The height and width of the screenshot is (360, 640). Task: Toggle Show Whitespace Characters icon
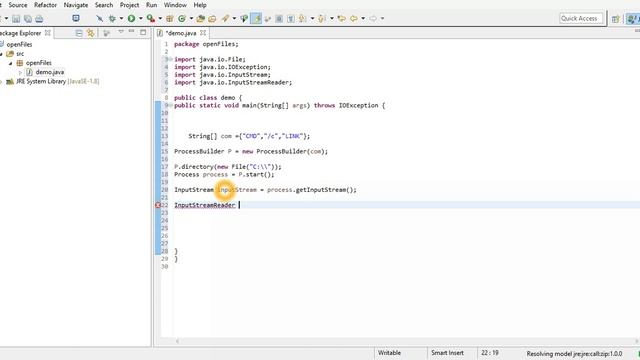pos(291,18)
